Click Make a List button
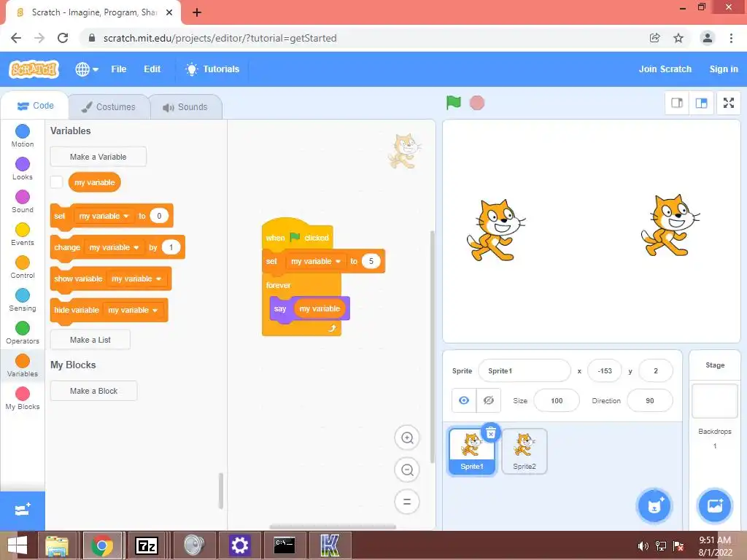The height and width of the screenshot is (560, 747). 90,340
